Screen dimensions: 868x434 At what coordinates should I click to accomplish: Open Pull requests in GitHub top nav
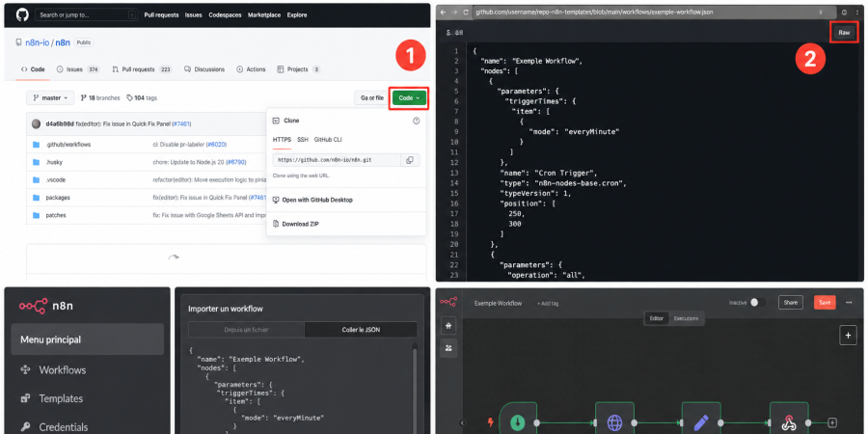click(x=161, y=14)
